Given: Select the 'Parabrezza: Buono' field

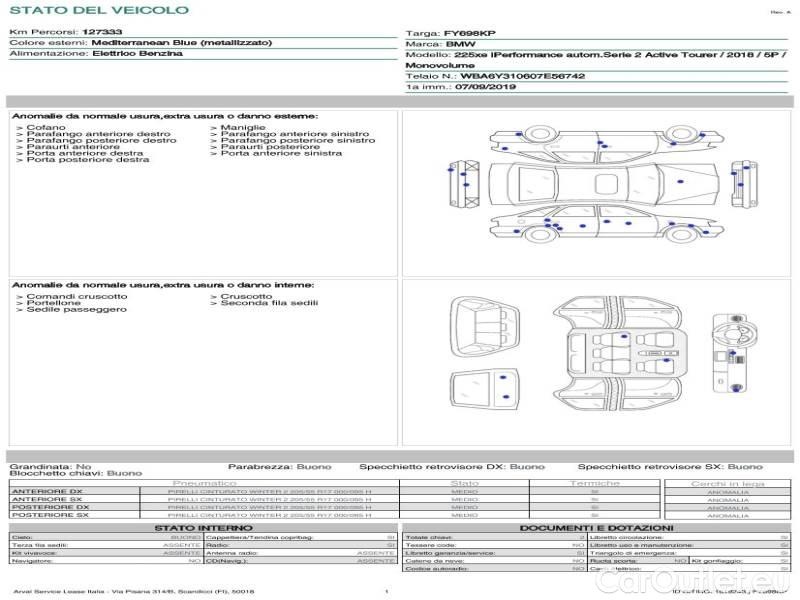Looking at the screenshot, I should (280, 467).
